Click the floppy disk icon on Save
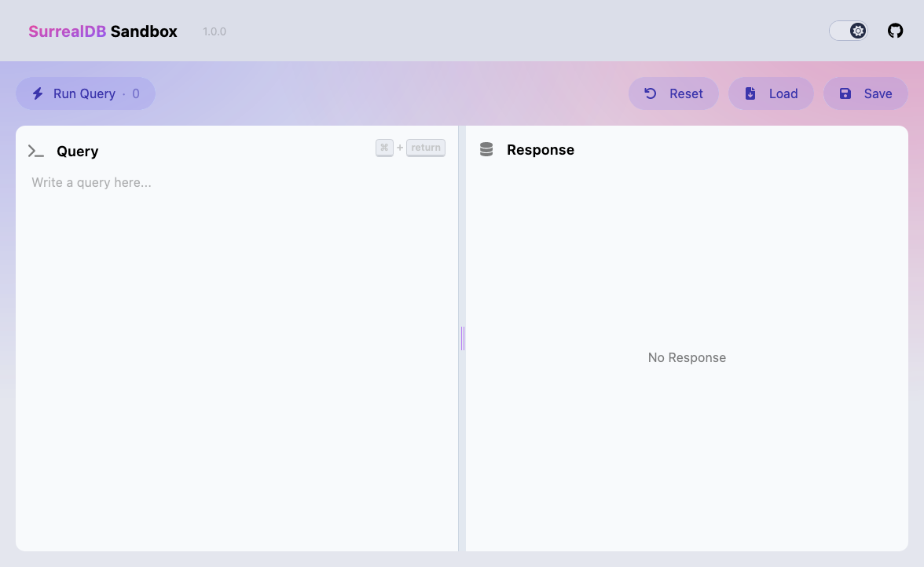Viewport: 924px width, 567px height. 845,93
